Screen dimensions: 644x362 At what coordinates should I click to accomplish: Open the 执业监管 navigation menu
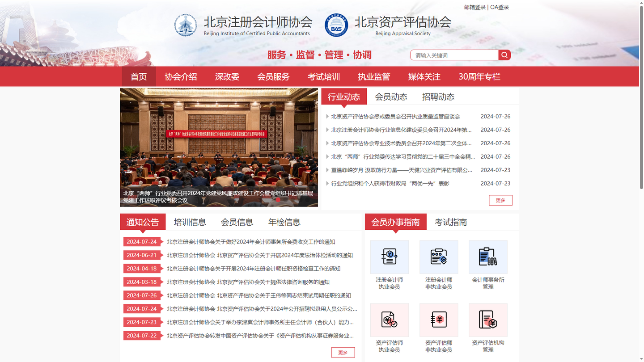[x=374, y=76]
